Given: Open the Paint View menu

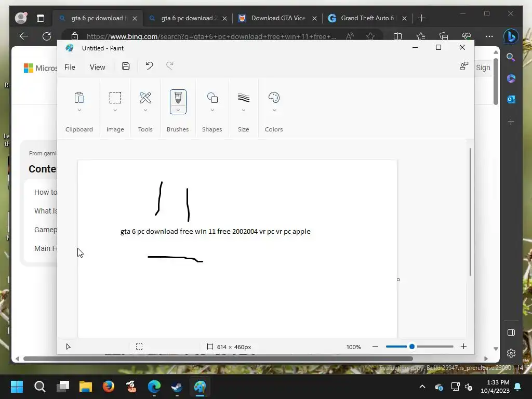Looking at the screenshot, I should pos(97,67).
